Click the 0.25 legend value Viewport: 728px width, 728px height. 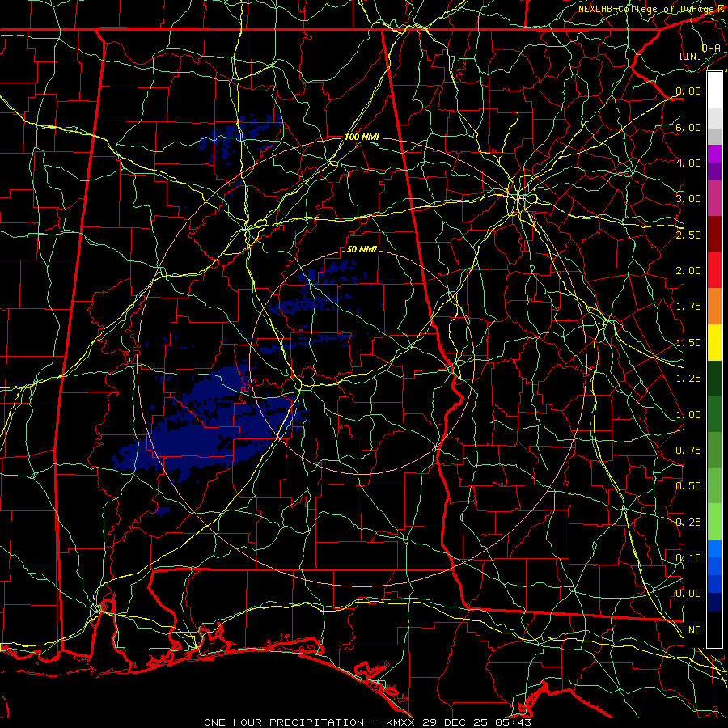click(688, 523)
